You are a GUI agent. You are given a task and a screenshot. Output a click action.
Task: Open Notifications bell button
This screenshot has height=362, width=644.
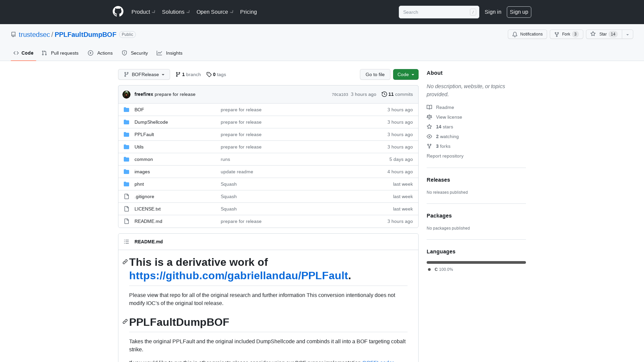pos(527,34)
